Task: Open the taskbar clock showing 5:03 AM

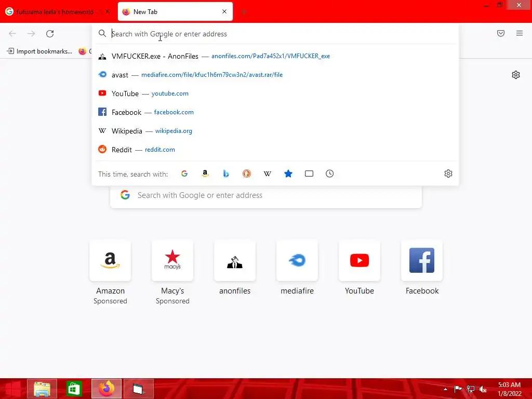Action: click(x=509, y=389)
